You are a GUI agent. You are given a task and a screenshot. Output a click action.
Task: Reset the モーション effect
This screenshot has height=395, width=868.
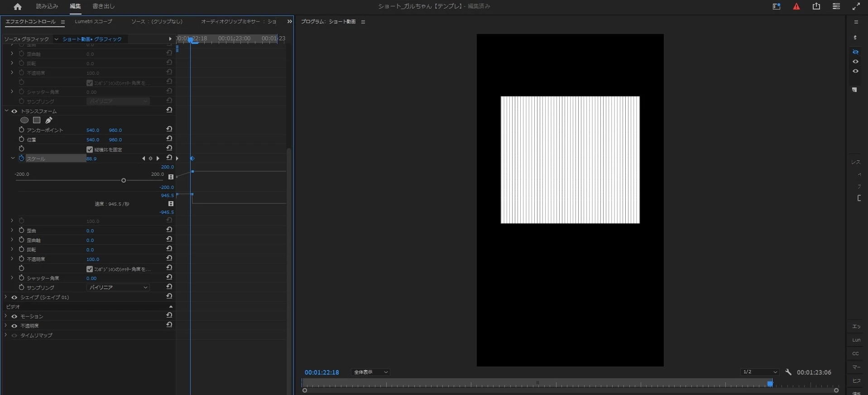click(169, 315)
